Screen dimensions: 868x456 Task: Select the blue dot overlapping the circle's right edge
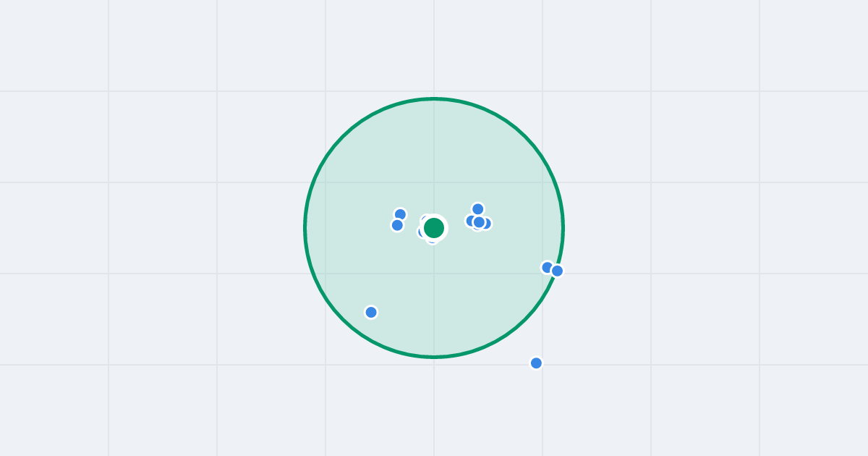(557, 271)
